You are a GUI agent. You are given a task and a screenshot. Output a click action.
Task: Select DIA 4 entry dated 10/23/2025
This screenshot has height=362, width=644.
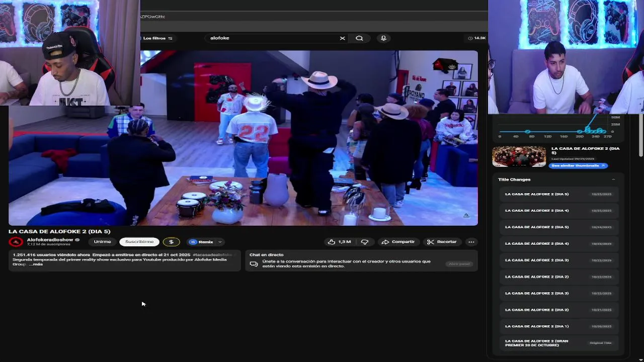pos(558,243)
